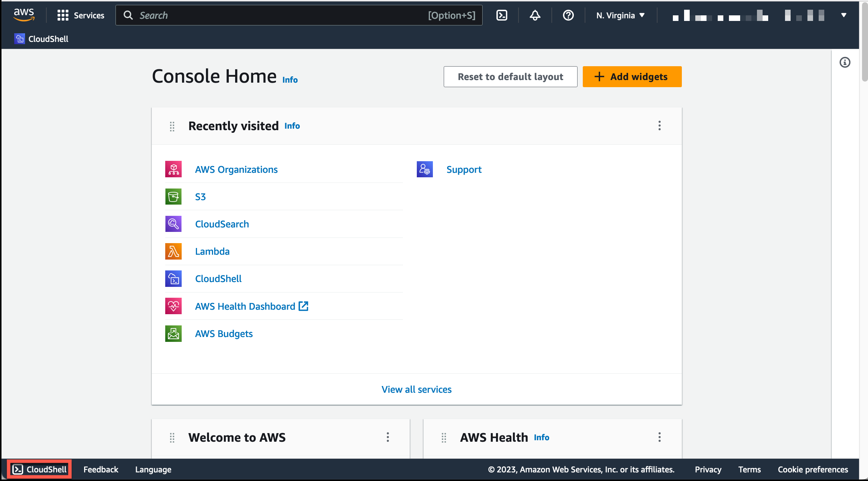Click the Lambda service icon
The image size is (868, 481).
173,251
